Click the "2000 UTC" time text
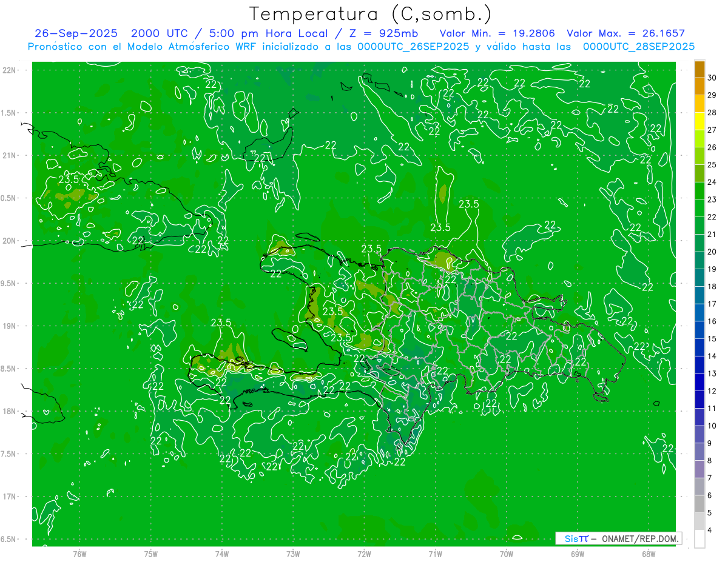This screenshot has width=728, height=562. pyautogui.click(x=160, y=33)
